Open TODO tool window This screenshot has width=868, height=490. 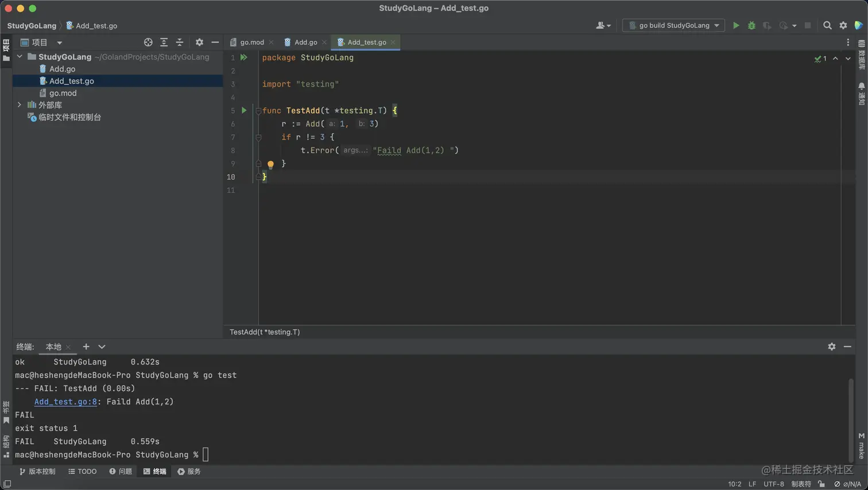point(83,471)
